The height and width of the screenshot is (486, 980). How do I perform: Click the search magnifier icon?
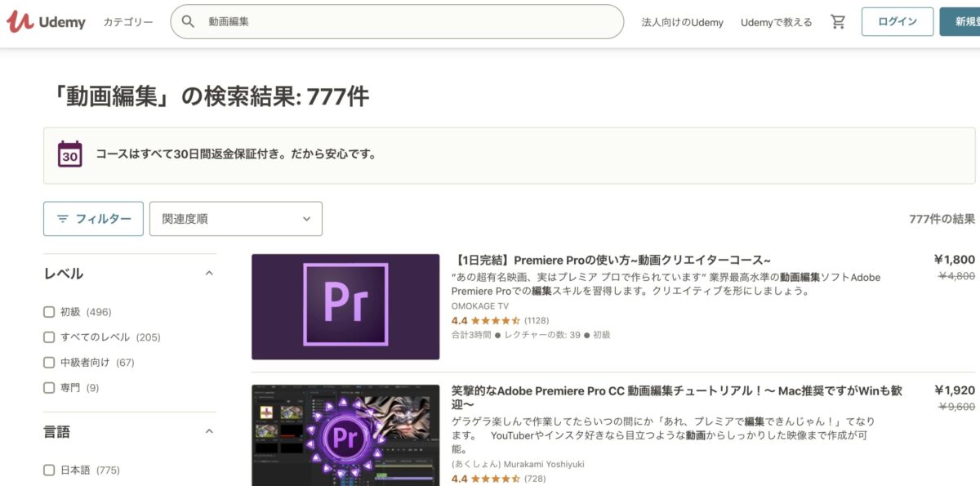coord(189,22)
